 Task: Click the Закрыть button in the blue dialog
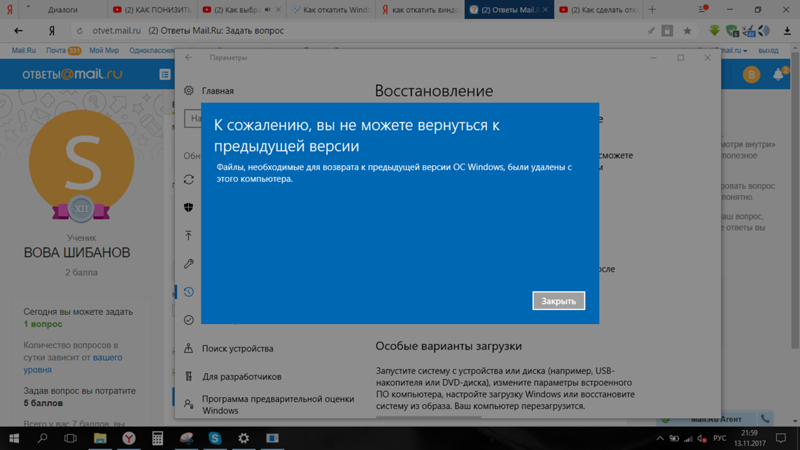pyautogui.click(x=558, y=301)
